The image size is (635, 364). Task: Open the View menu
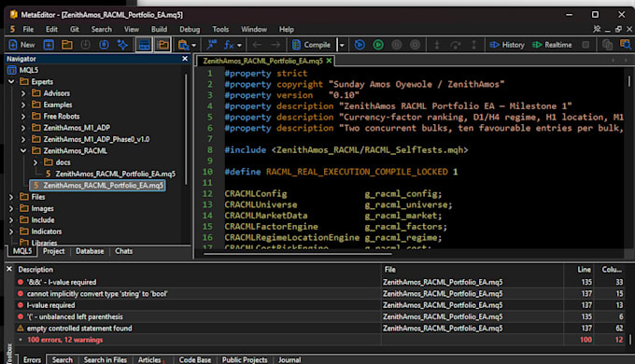[132, 29]
